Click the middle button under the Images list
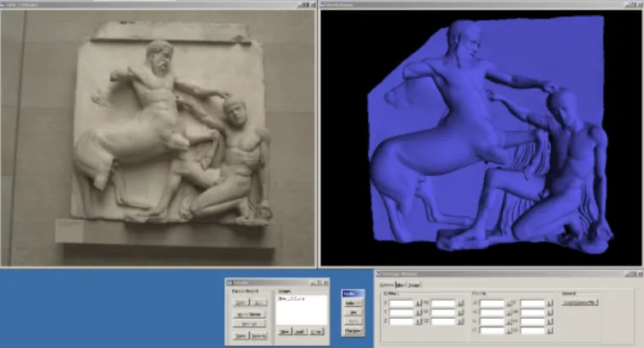Screen dimensions: 644x348 pos(300,332)
